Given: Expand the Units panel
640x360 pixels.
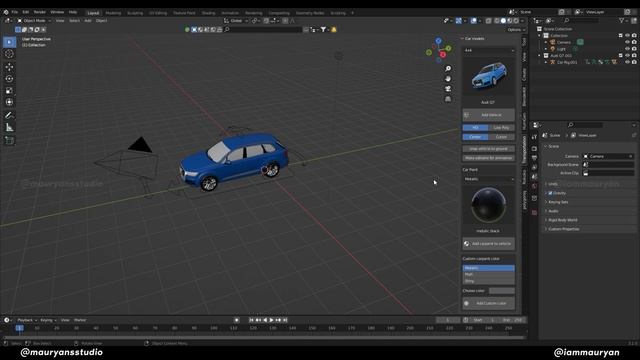Looking at the screenshot, I should click(x=553, y=184).
